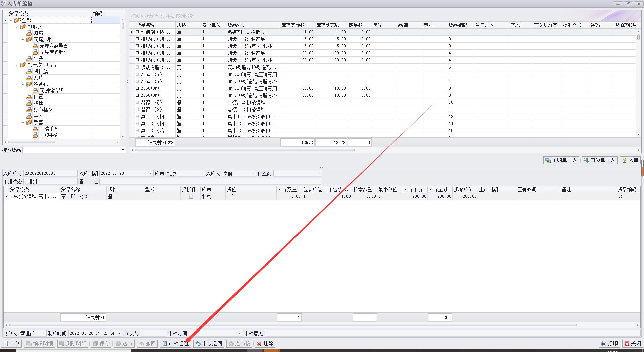Image resolution: width=644 pixels, height=352 pixels.
Task: Open the 入库人 dropdown
Action: tap(253, 173)
